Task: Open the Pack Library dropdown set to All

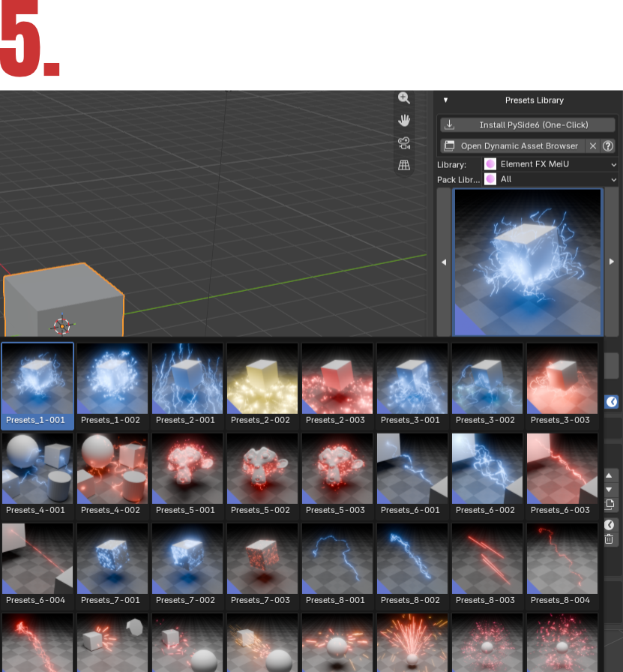Action: coord(550,179)
